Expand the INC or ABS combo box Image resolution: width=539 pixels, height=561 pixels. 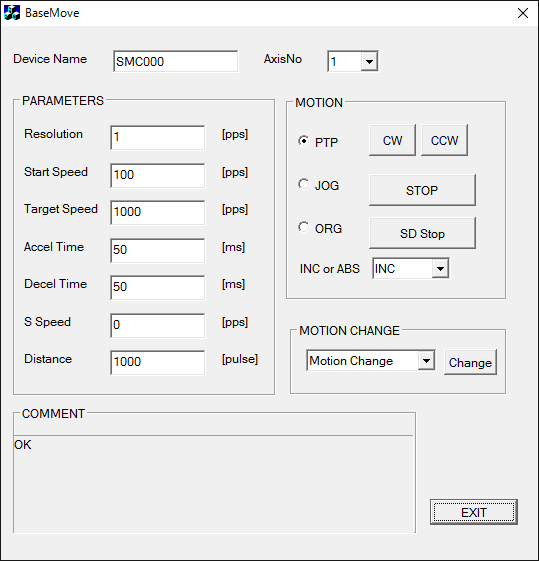(440, 268)
